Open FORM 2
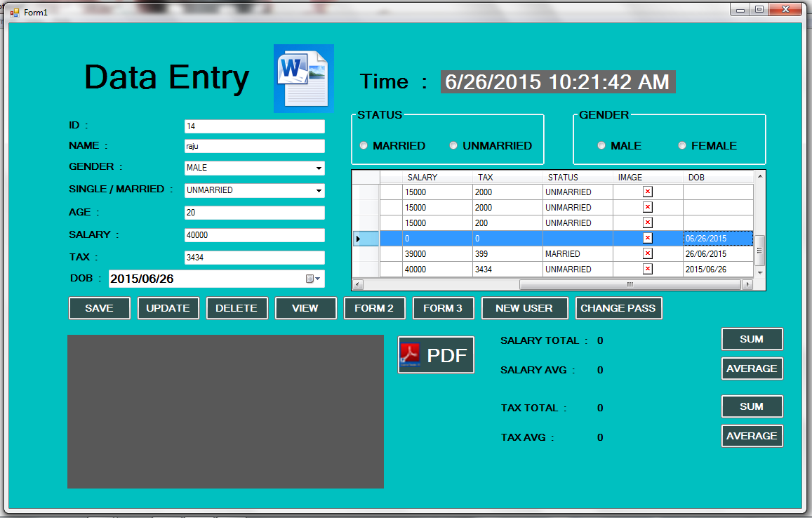 374,307
